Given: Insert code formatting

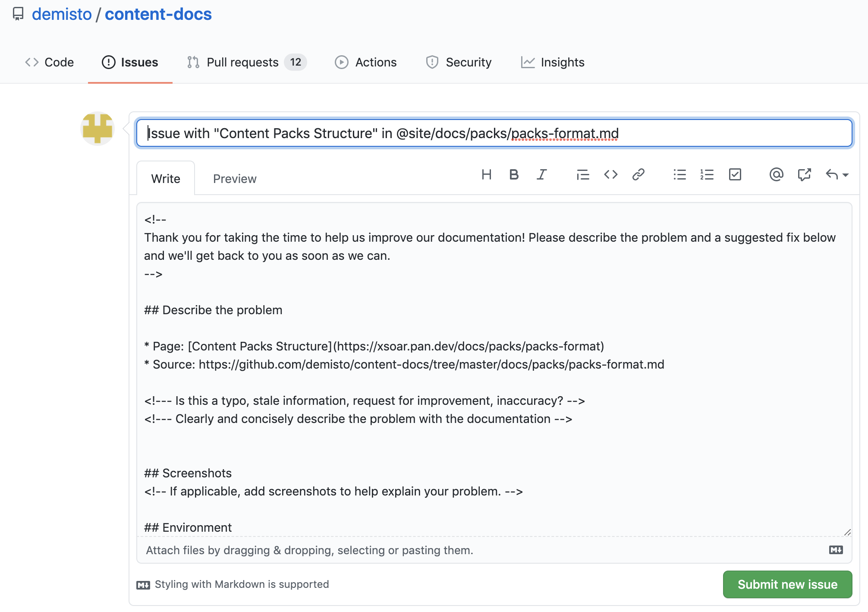Looking at the screenshot, I should click(611, 174).
